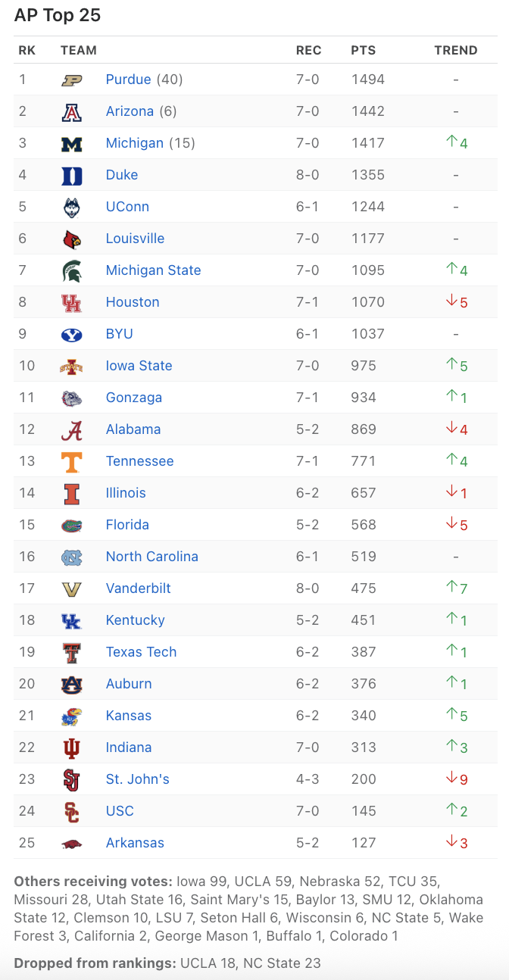Click the Kansas Jayhawks logo

pos(72,716)
